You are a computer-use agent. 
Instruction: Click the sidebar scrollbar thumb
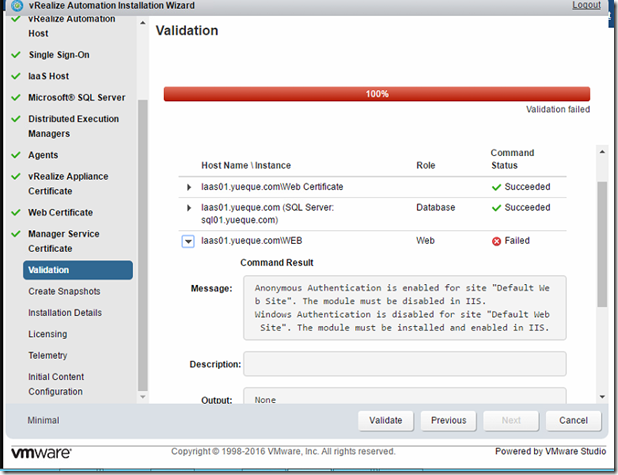tap(143, 245)
